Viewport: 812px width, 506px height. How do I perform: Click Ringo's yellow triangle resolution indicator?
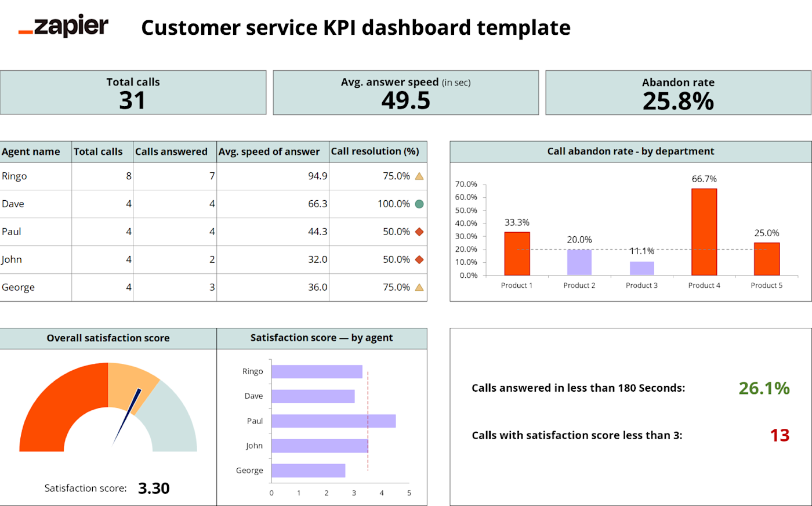419,176
